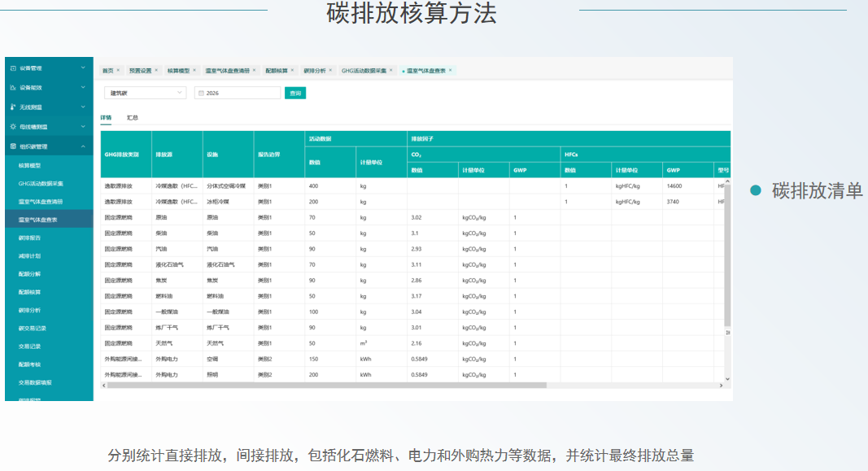Click the table scroll-down arrow
Screen dimensions: 868x471
coord(727,379)
